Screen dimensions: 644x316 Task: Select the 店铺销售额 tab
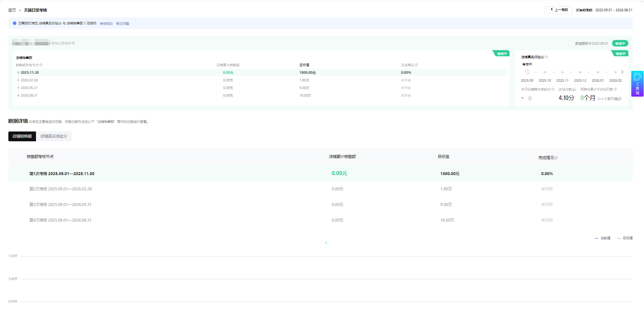coord(22,136)
